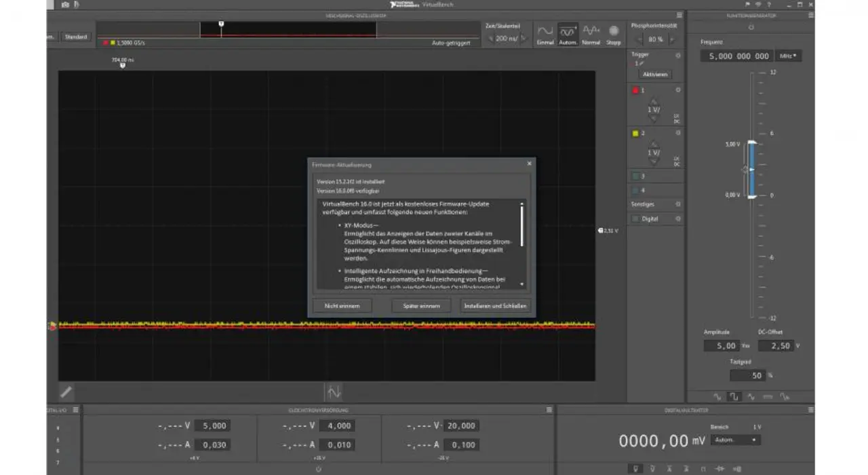The width and height of the screenshot is (868, 475).
Task: Click the frequency input field
Action: 738,56
